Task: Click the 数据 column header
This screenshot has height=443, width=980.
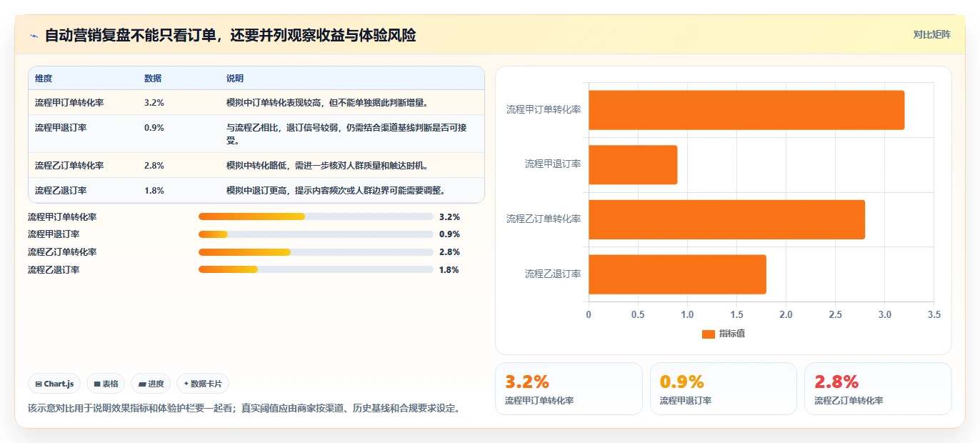Action: (x=153, y=79)
